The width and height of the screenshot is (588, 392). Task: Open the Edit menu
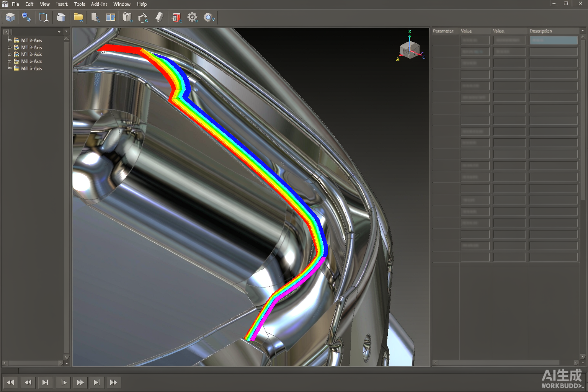[x=29, y=4]
